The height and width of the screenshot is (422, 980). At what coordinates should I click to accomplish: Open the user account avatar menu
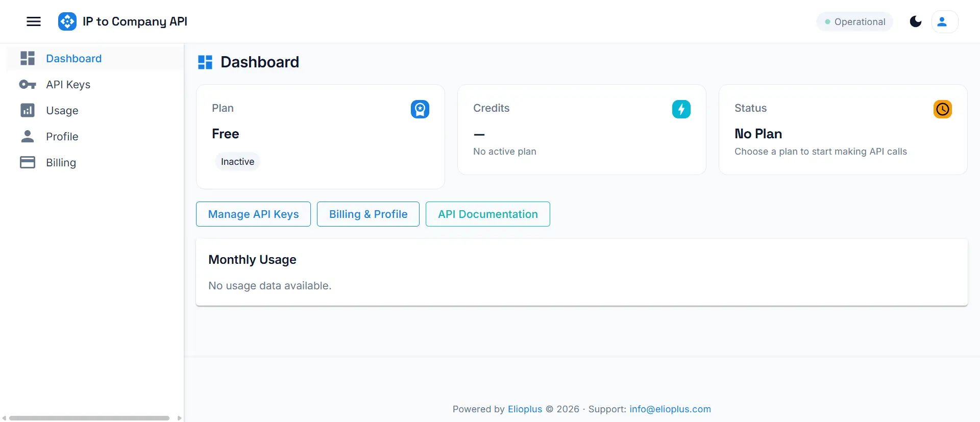pyautogui.click(x=944, y=21)
